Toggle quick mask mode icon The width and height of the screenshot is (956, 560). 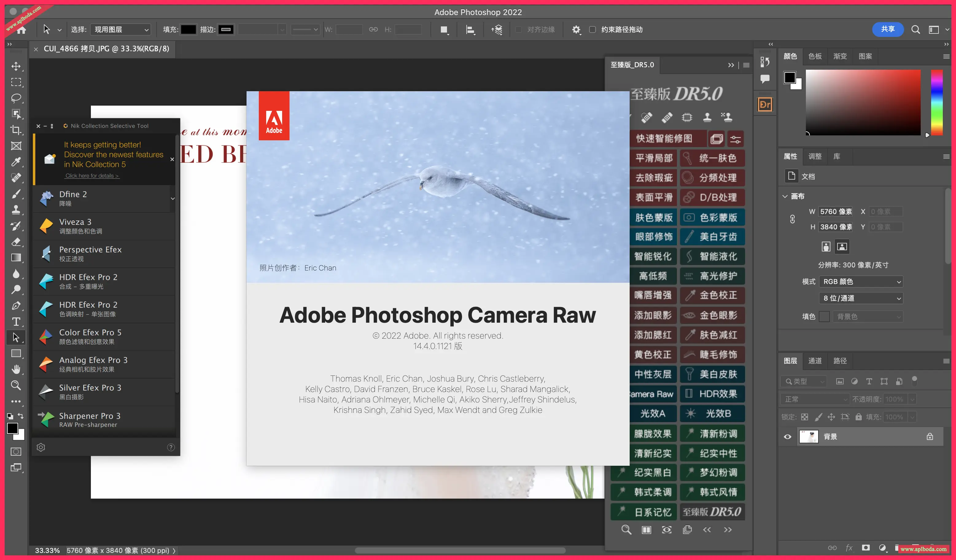point(16,452)
